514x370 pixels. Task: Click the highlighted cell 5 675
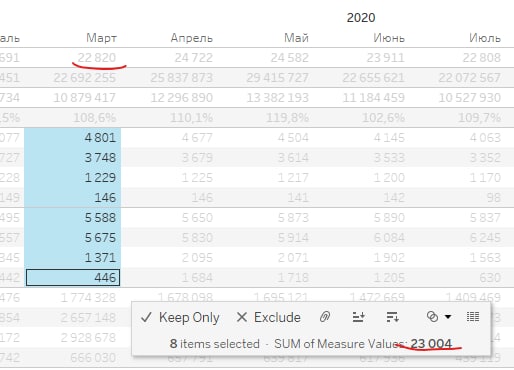pyautogui.click(x=100, y=238)
